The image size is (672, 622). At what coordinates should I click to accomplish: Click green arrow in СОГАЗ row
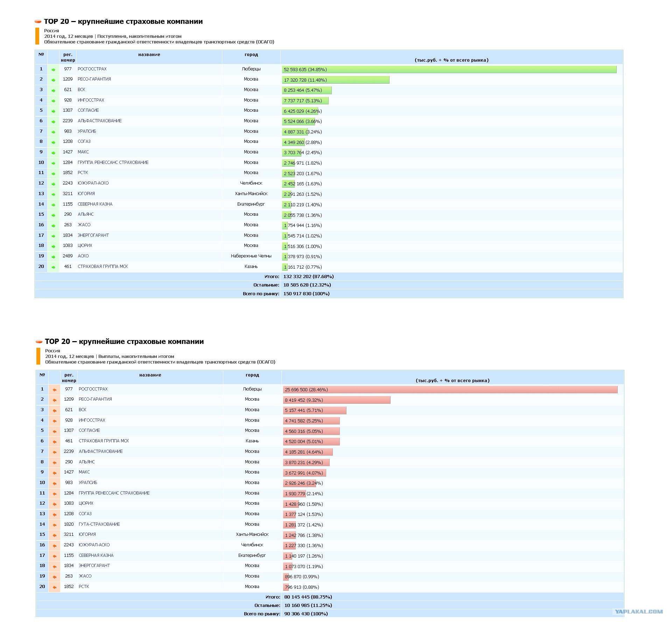pyautogui.click(x=53, y=142)
